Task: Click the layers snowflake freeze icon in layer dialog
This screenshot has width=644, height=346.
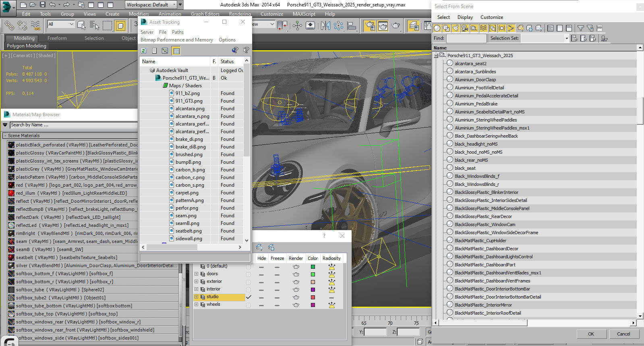Action: [x=271, y=247]
